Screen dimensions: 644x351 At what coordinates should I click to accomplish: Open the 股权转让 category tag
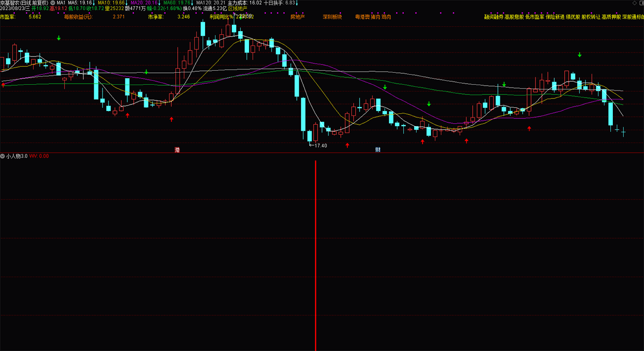pos(590,17)
